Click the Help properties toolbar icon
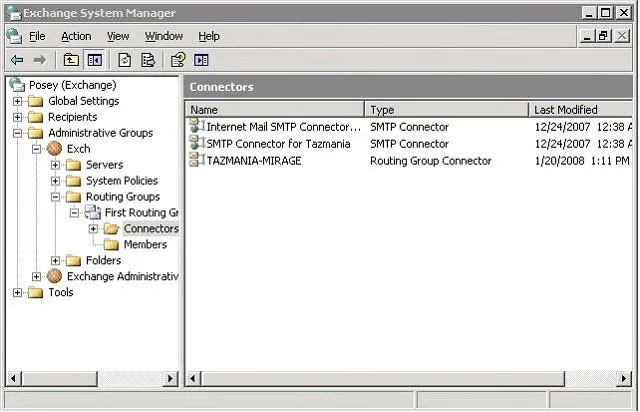 click(178, 60)
